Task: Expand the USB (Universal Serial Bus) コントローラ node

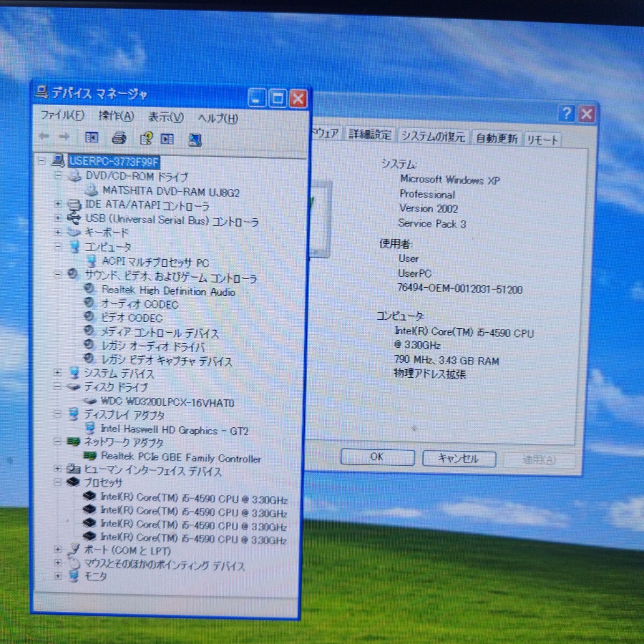Action: click(x=58, y=218)
